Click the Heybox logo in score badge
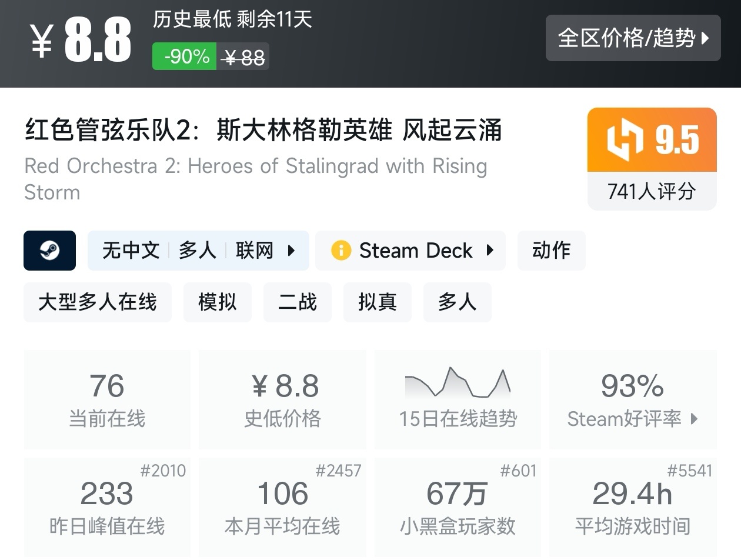This screenshot has height=560, width=741. (x=625, y=141)
